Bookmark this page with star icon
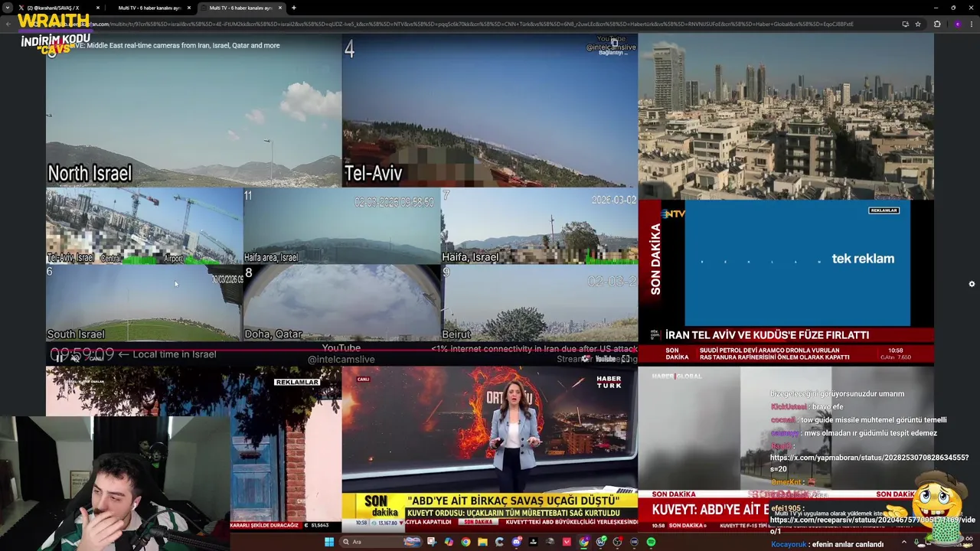Image resolution: width=980 pixels, height=551 pixels. pos(917,24)
